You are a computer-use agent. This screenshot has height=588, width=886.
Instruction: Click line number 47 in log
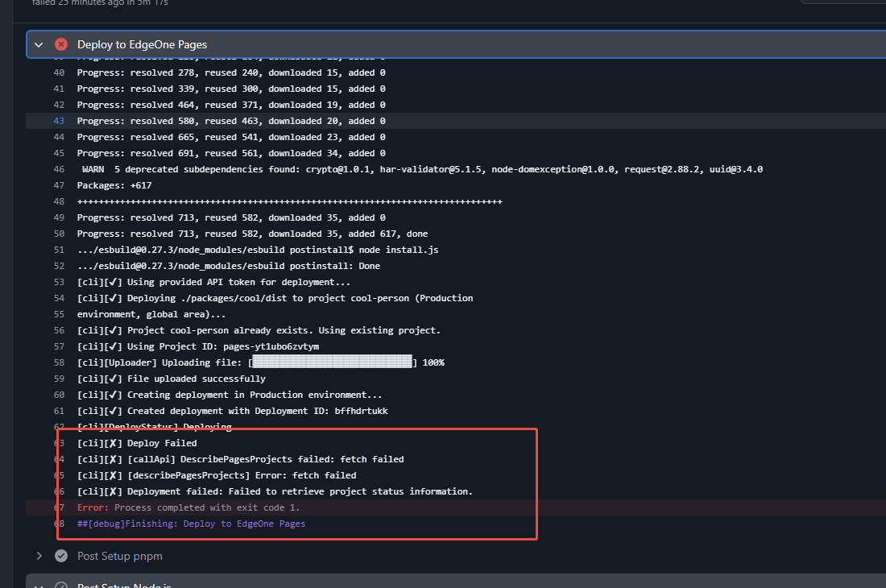tap(59, 185)
